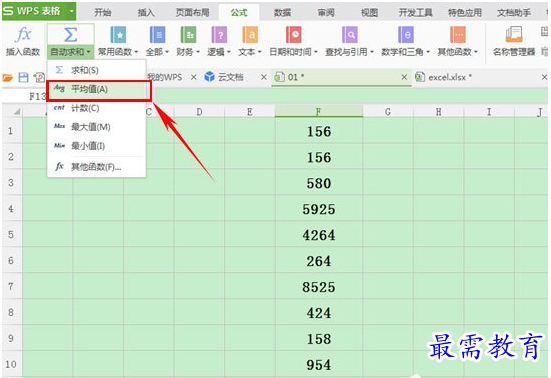Select column F header
Image resolution: width=551 pixels, height=378 pixels.
pos(319,112)
